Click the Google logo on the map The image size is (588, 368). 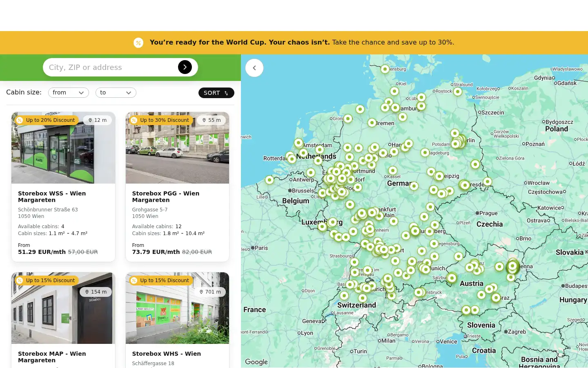pos(256,362)
